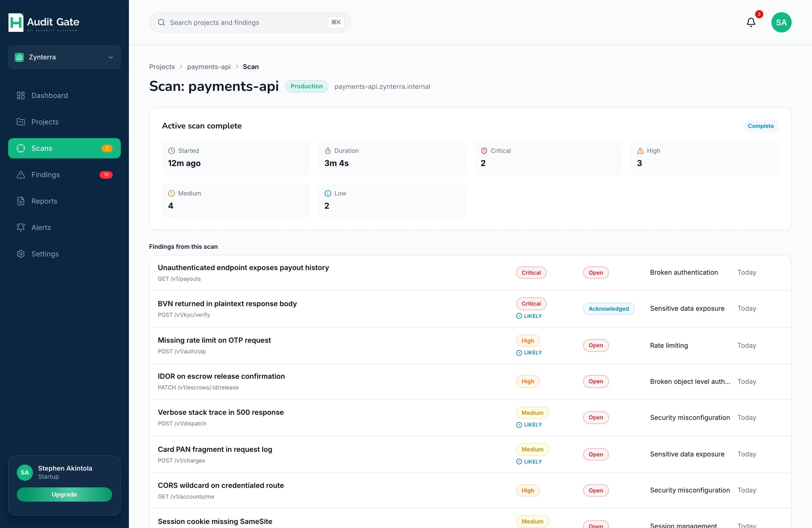This screenshot has width=812, height=528.
Task: Click the Duration stopwatch icon
Action: 328,151
